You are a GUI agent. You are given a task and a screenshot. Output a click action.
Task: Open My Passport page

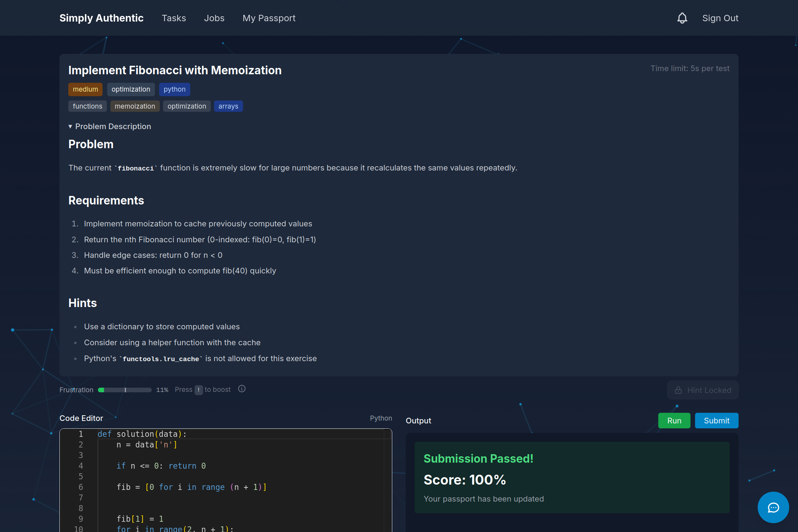[269, 18]
